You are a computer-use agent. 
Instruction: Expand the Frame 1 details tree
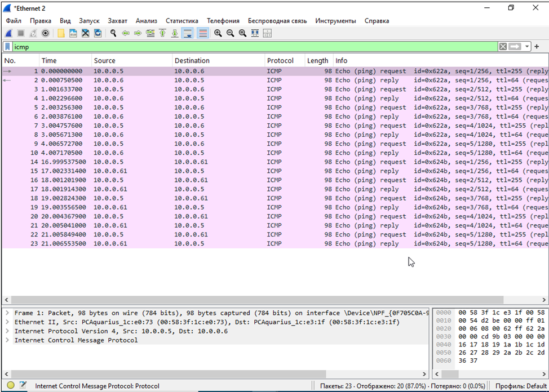click(7, 313)
